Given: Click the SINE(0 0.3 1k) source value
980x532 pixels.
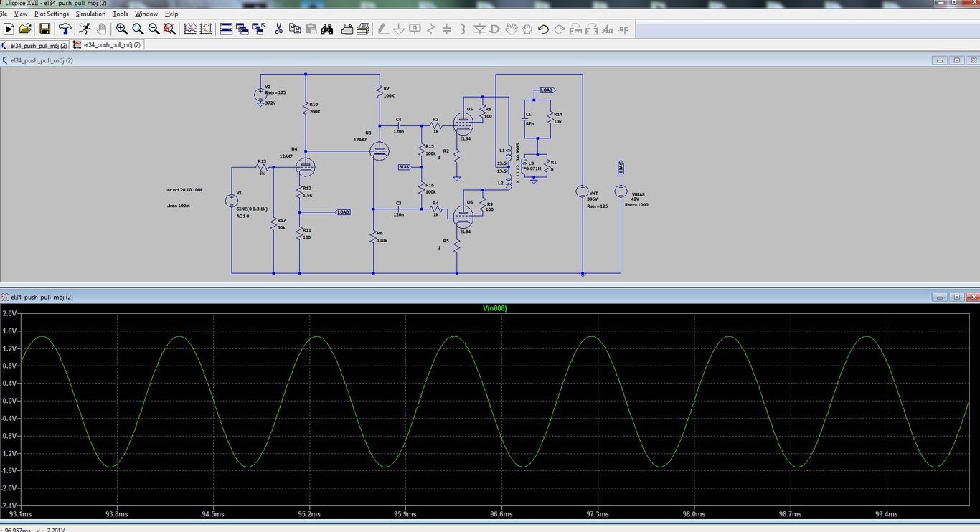Looking at the screenshot, I should (252, 209).
